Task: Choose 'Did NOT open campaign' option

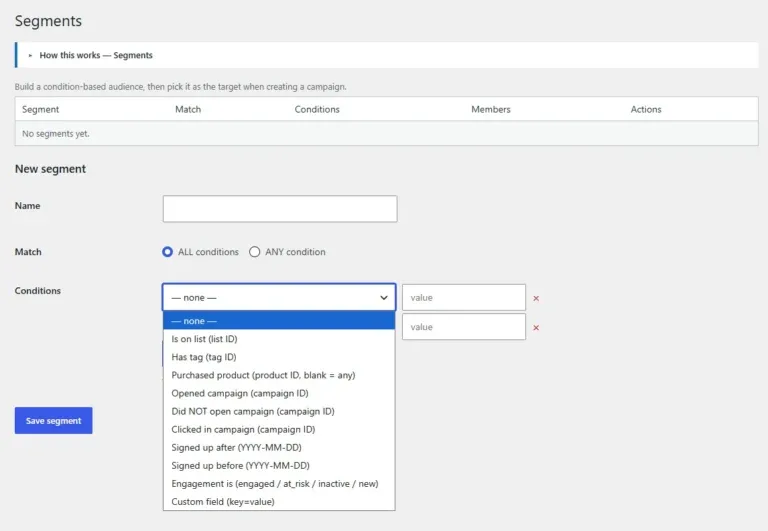Action: coord(279,411)
